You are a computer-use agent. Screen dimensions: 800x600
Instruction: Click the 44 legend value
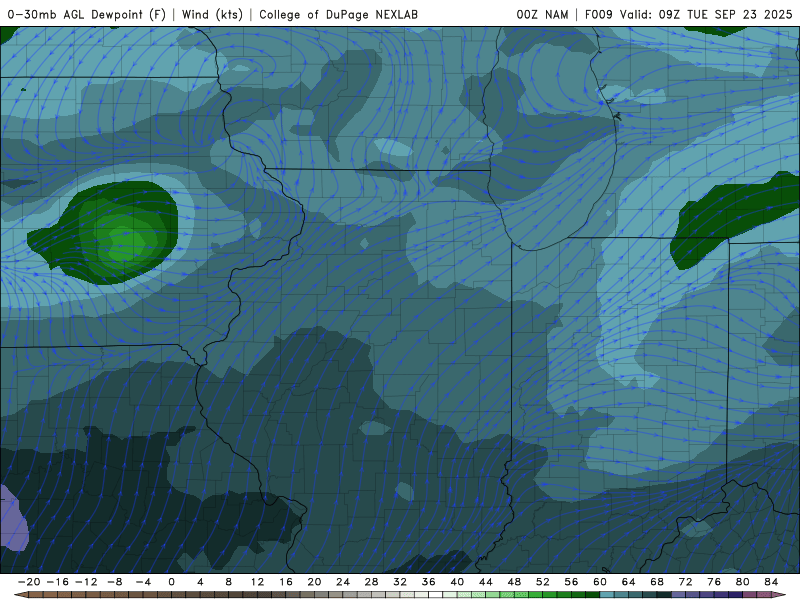click(486, 582)
